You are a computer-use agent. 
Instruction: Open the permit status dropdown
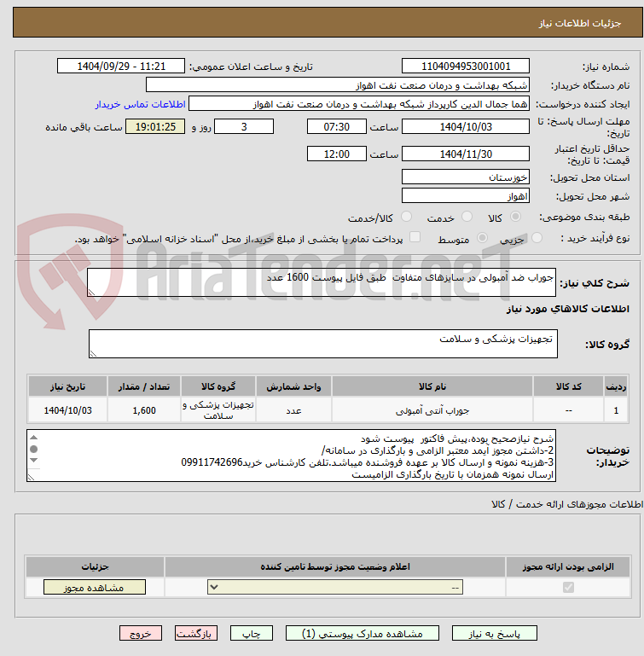[x=335, y=588]
